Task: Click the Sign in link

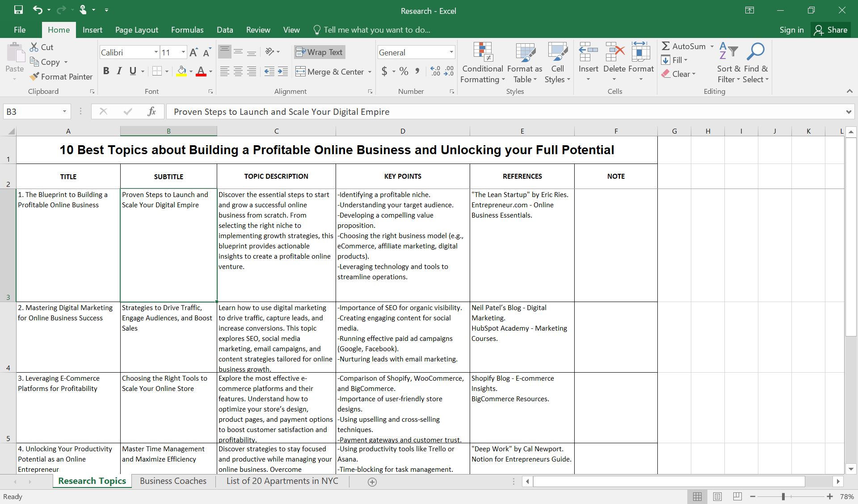Action: [x=791, y=30]
